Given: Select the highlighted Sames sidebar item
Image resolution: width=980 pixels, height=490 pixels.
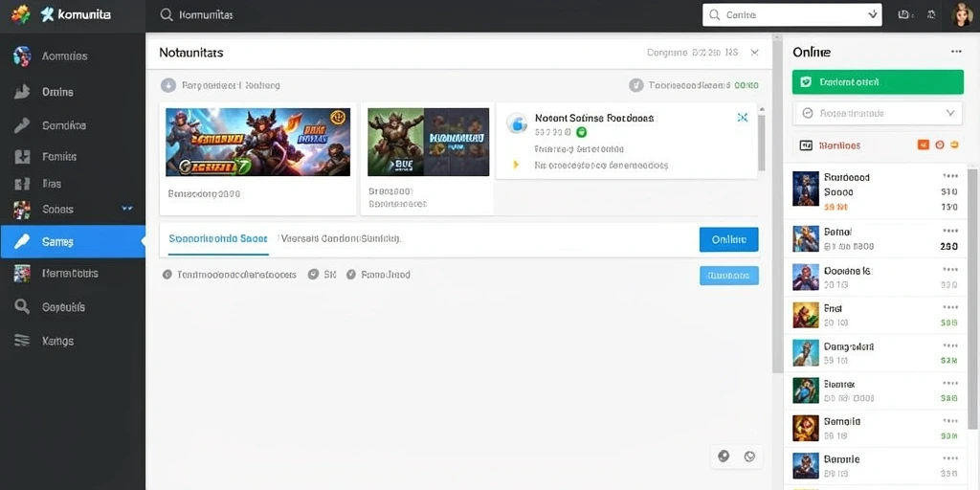Looking at the screenshot, I should point(73,242).
